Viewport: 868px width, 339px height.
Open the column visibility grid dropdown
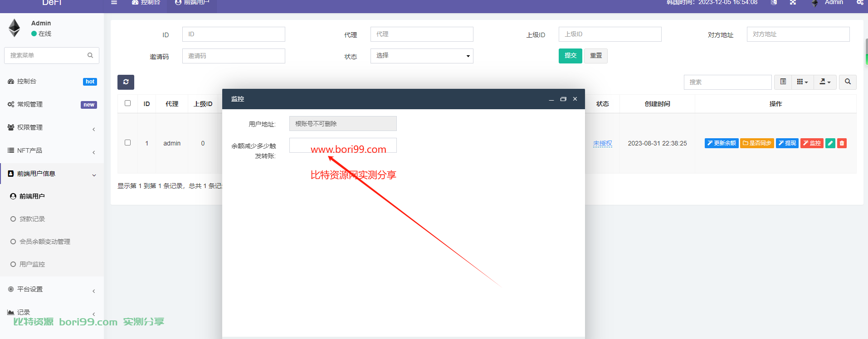pyautogui.click(x=802, y=82)
